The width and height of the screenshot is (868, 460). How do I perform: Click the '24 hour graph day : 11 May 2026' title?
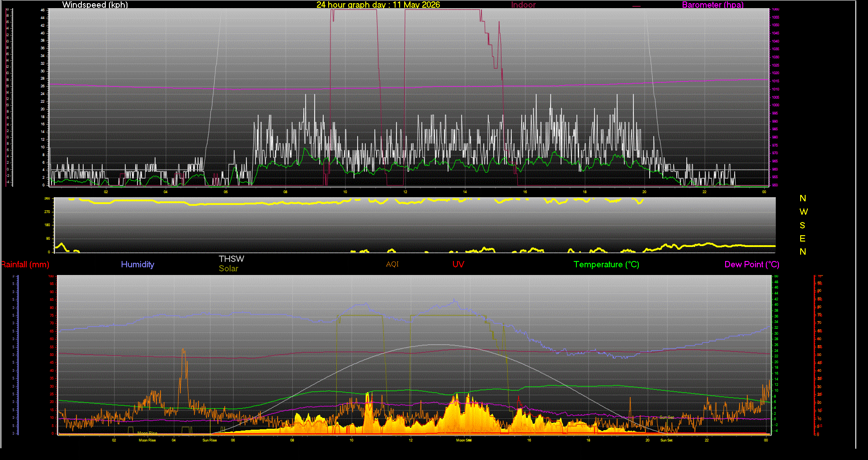(378, 5)
